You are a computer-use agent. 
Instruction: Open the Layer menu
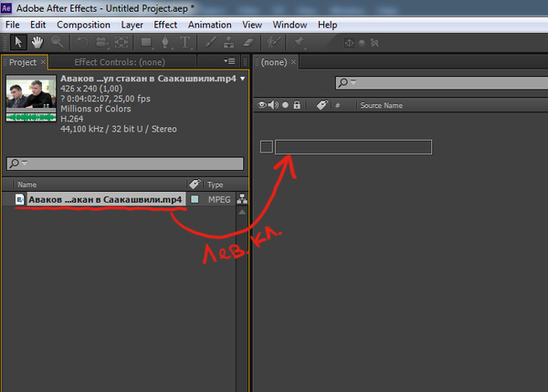coord(132,25)
